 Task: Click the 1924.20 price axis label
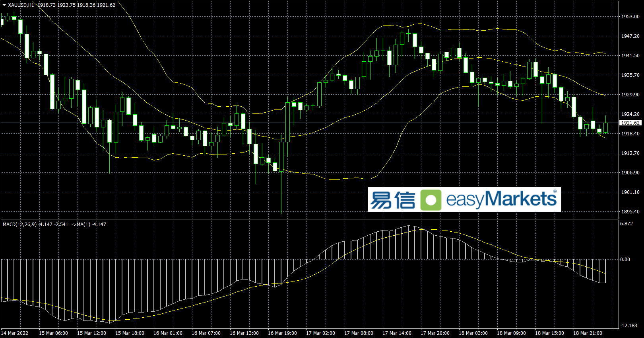click(630, 114)
